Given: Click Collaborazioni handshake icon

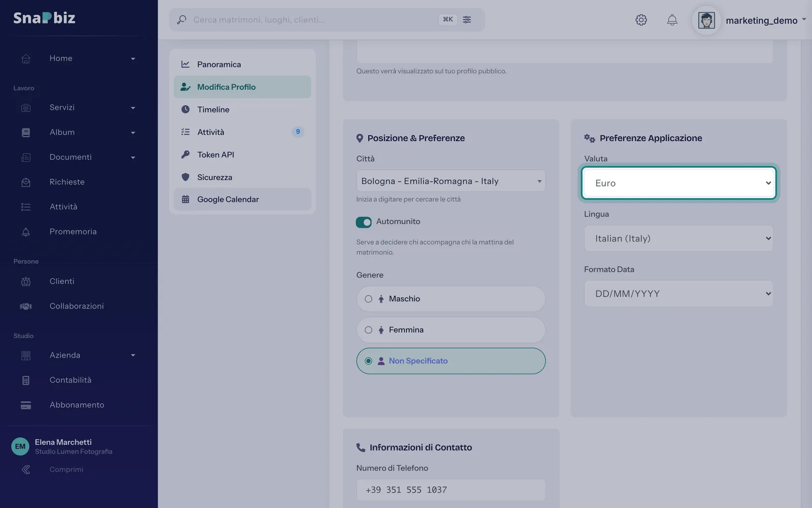Looking at the screenshot, I should pos(26,306).
